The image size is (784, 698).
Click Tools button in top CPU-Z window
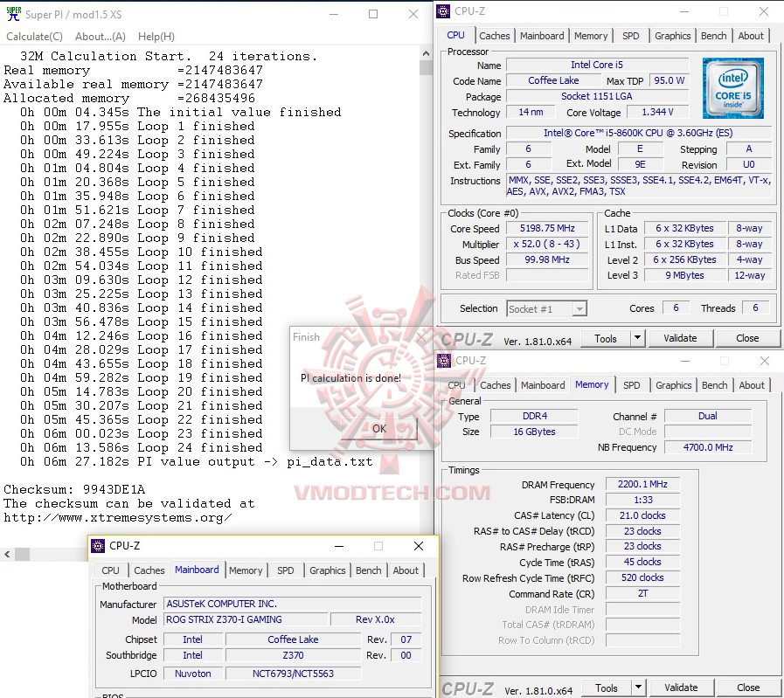pos(606,338)
